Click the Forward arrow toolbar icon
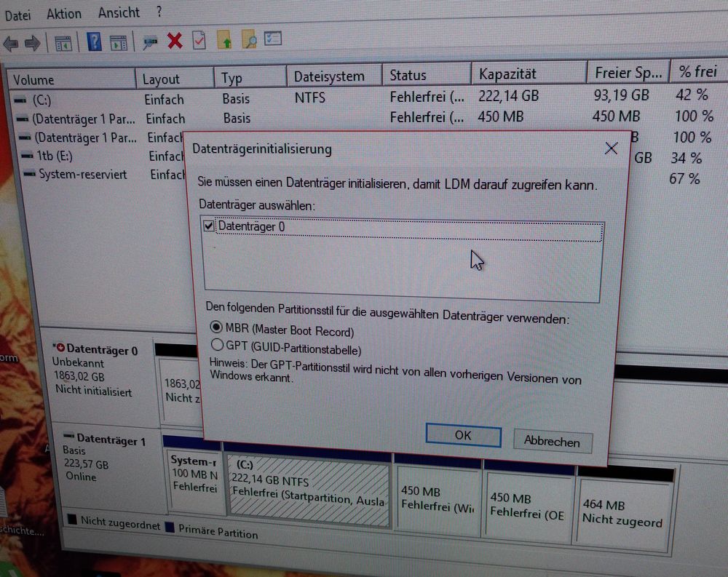The image size is (728, 577). point(33,44)
